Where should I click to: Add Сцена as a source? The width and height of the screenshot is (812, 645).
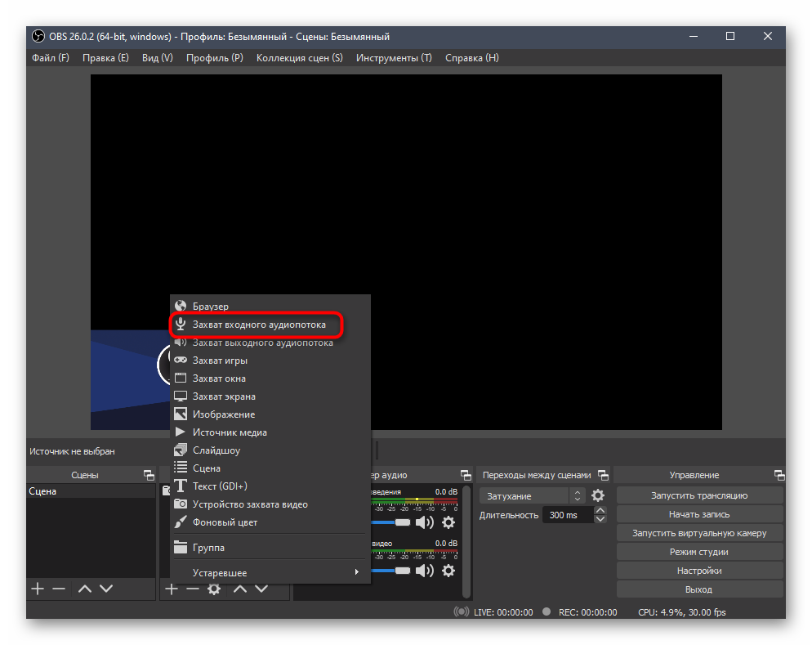click(x=270, y=468)
